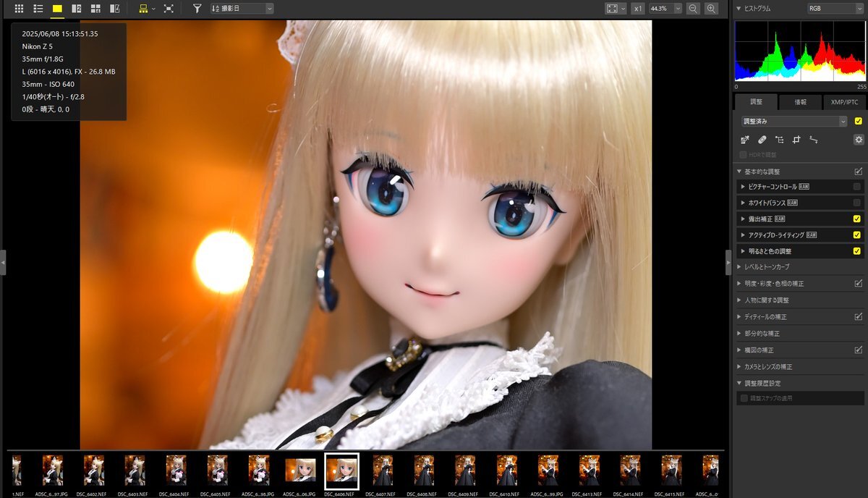
Task: Enable the ホワイトバランス checkbox
Action: click(857, 203)
